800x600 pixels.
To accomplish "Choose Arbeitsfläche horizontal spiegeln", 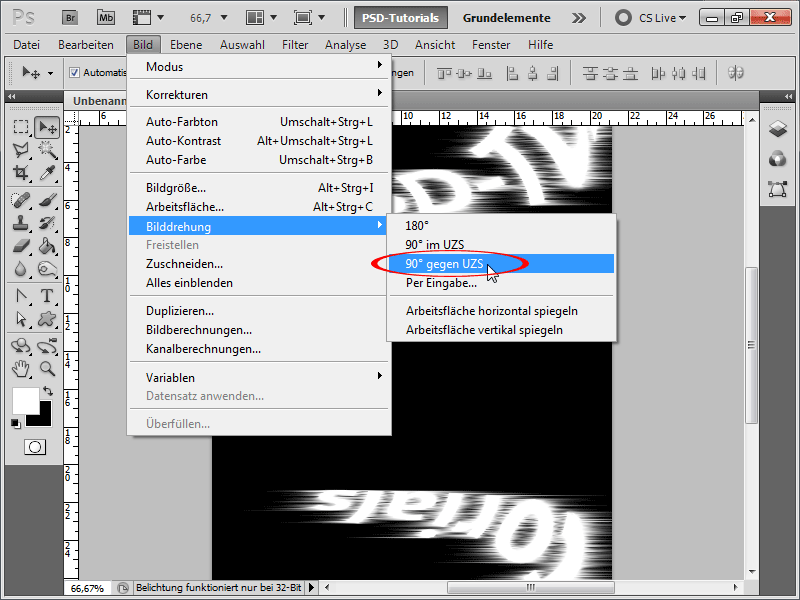I will click(x=501, y=311).
